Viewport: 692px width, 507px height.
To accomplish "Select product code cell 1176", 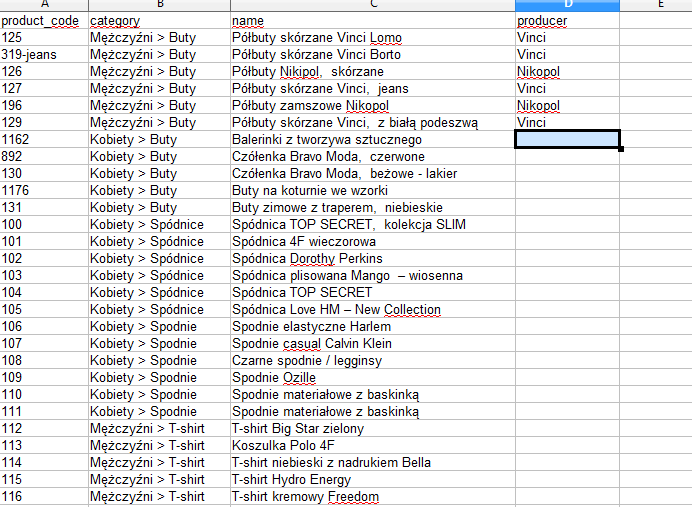I will [44, 191].
